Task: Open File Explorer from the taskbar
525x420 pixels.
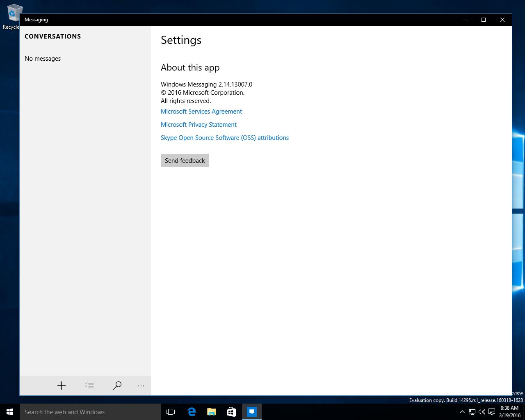Action: tap(211, 412)
